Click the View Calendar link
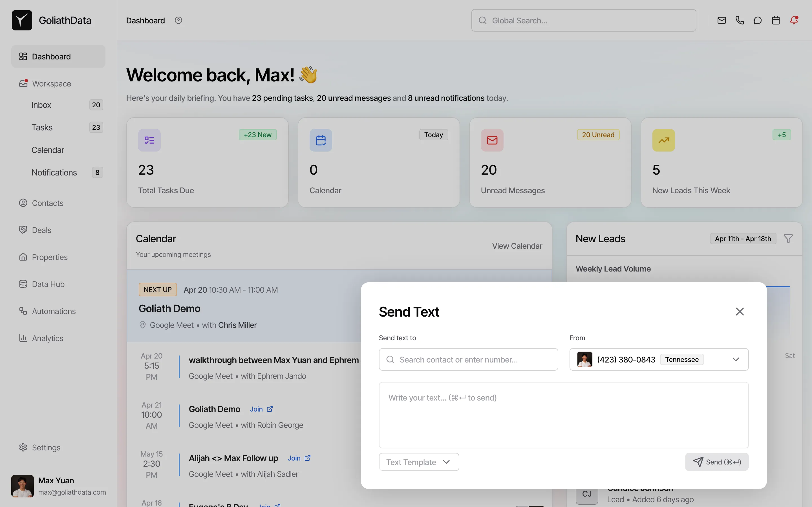Screen dimensions: 812x507 pyautogui.click(x=517, y=246)
